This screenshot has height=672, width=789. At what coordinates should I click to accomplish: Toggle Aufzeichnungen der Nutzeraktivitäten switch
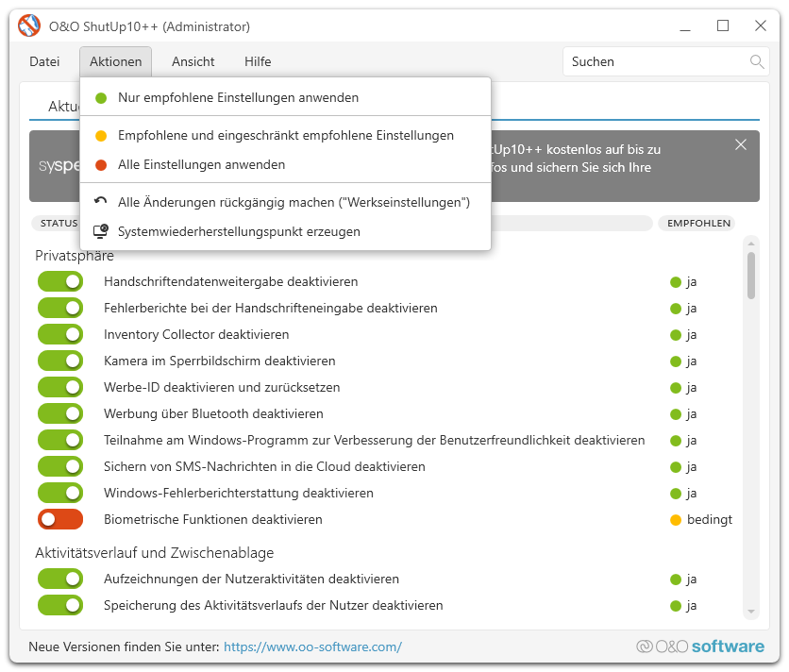[x=60, y=579]
